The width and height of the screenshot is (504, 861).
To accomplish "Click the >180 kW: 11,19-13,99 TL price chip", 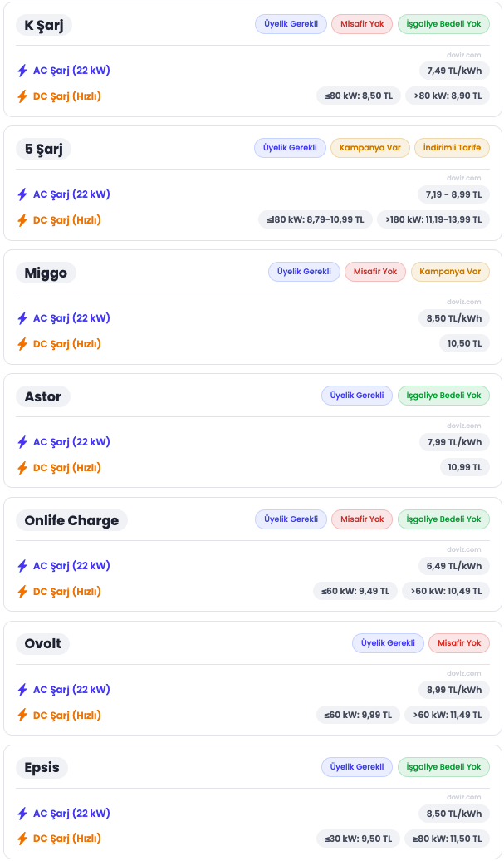I will click(433, 219).
